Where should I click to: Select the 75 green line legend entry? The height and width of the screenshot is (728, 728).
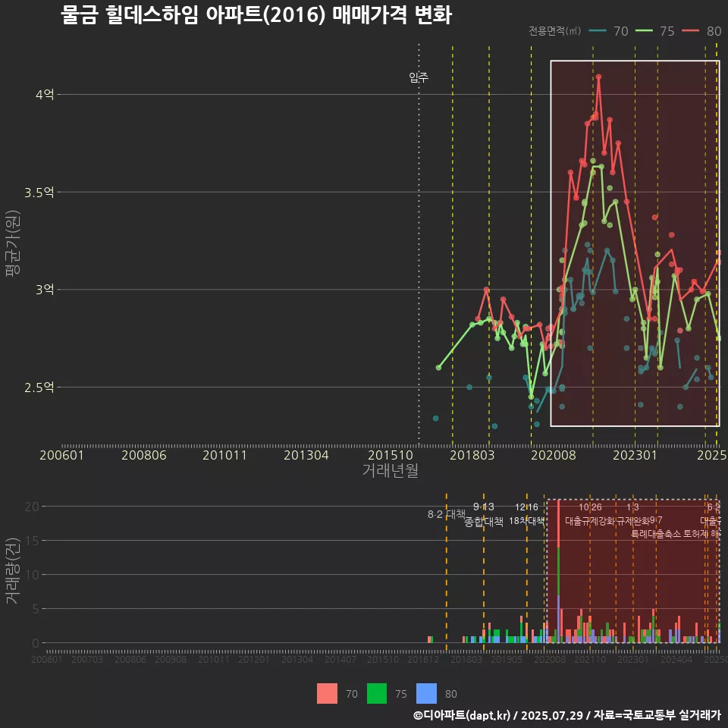click(654, 31)
